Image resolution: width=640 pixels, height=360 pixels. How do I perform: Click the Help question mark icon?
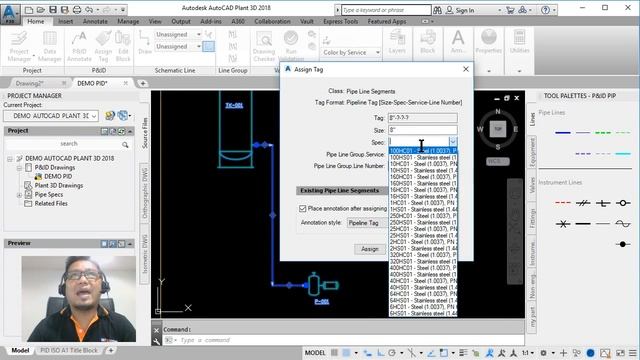click(545, 10)
